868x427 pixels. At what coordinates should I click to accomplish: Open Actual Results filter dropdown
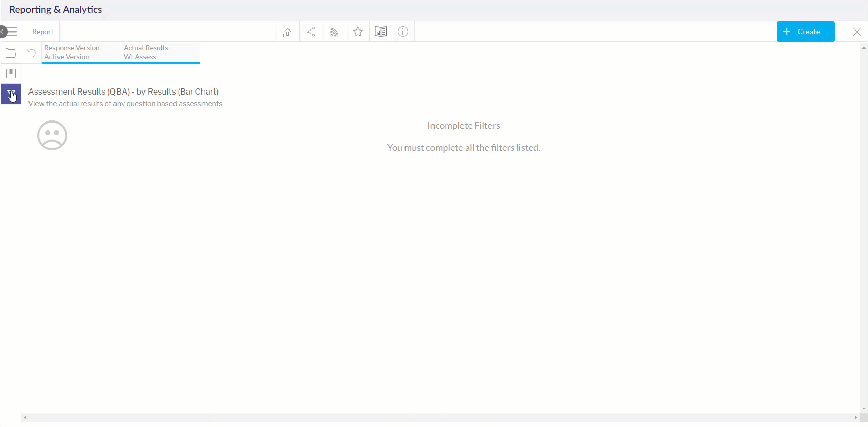point(160,53)
